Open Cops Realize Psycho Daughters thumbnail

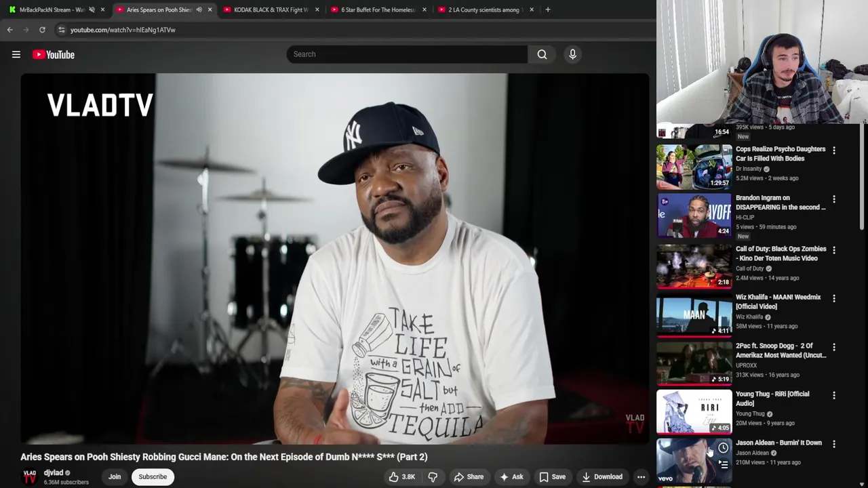click(x=694, y=167)
